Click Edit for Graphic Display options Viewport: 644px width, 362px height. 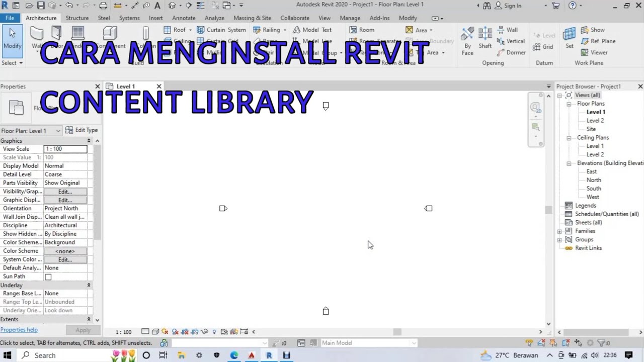65,200
